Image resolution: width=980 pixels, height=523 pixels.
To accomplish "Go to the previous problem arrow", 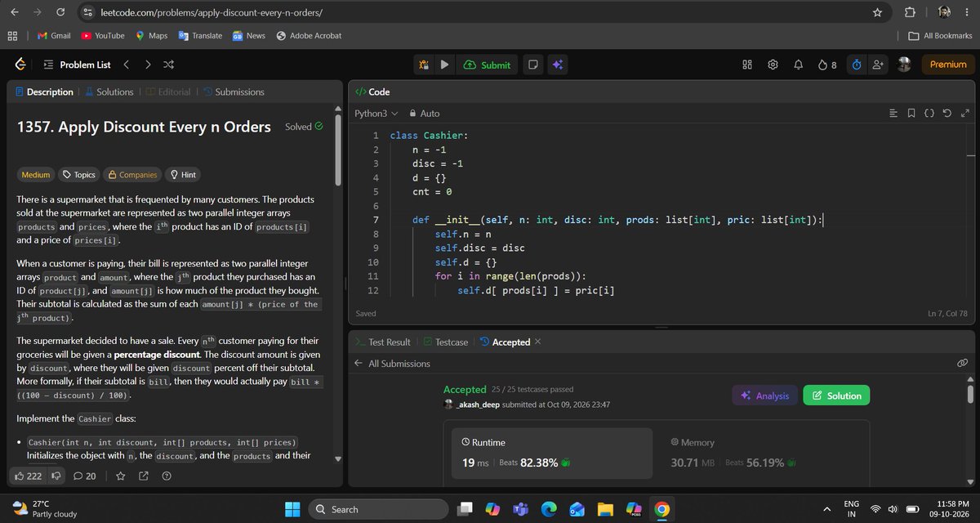I will click(x=127, y=65).
